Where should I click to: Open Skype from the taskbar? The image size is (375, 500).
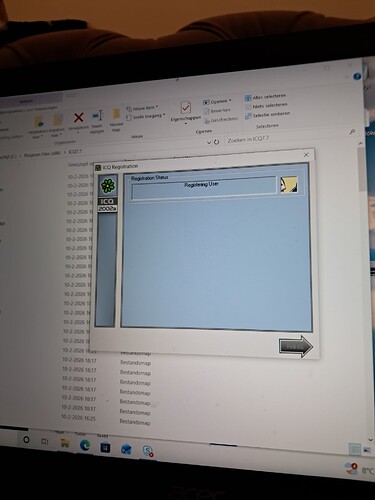click(148, 451)
